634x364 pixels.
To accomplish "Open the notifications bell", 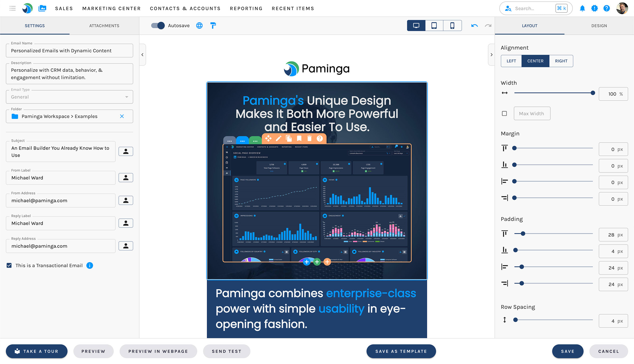I will click(x=582, y=8).
